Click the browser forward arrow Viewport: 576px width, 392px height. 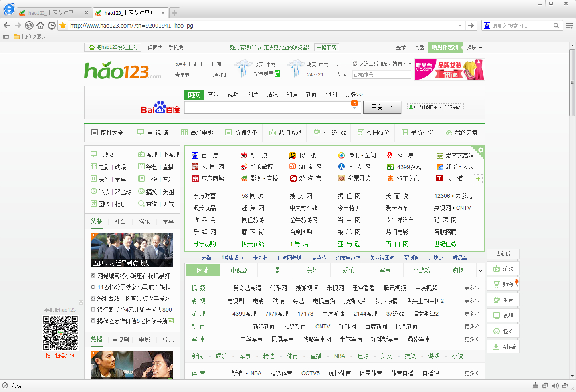point(18,25)
